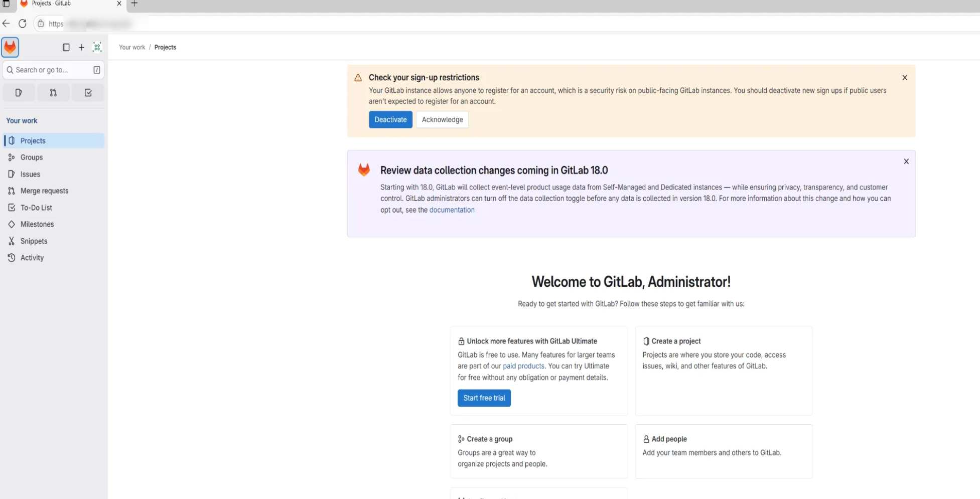Click the browser back arrow
980x499 pixels.
click(x=6, y=24)
